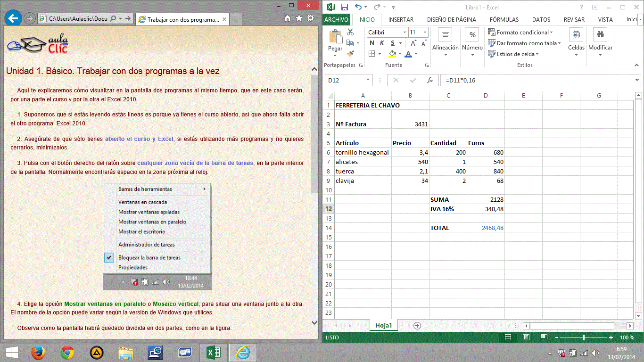The height and width of the screenshot is (362, 644).
Task: Add a new sheet with the plus icon
Action: [417, 325]
